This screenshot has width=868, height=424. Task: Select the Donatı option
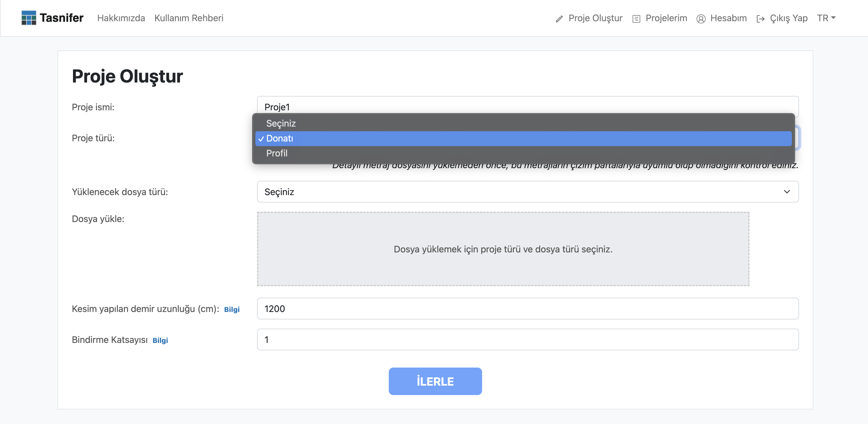[523, 138]
